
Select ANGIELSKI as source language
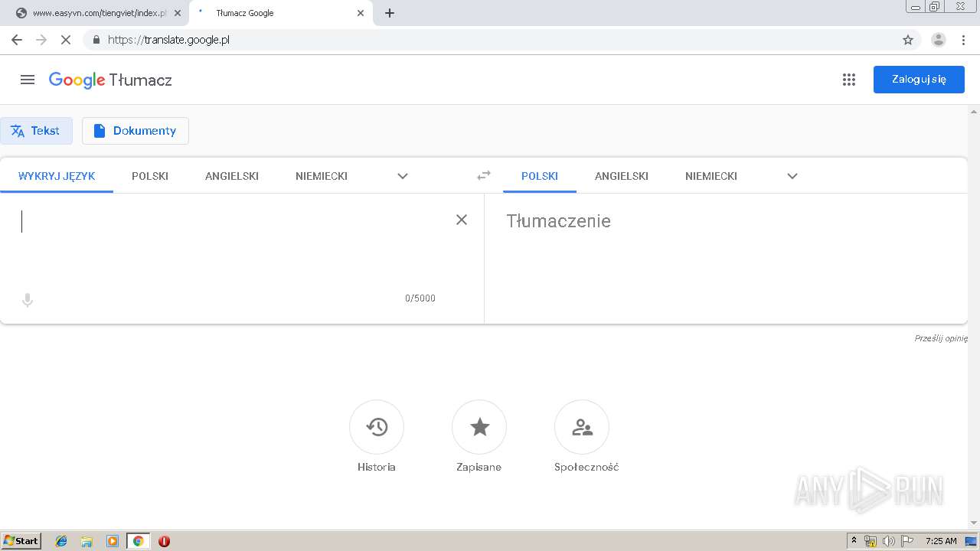(232, 176)
